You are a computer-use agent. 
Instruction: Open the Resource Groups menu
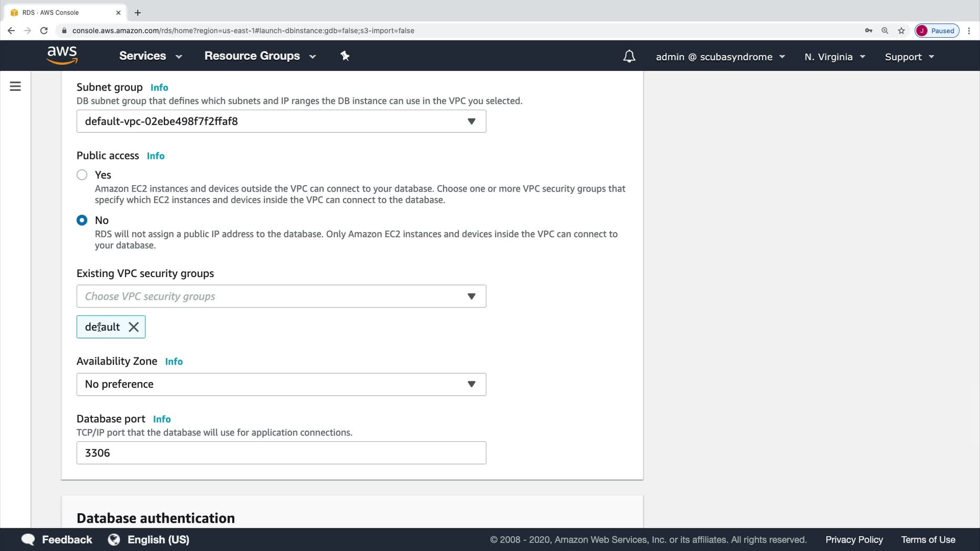click(260, 56)
